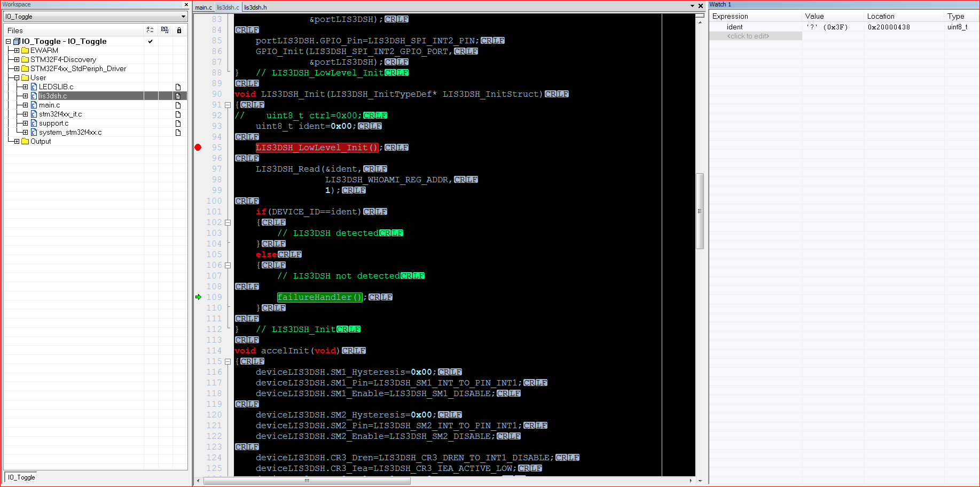Screen dimensions: 980x487
Task: Toggle the breakpoint marker on line 95
Action: pyautogui.click(x=198, y=148)
